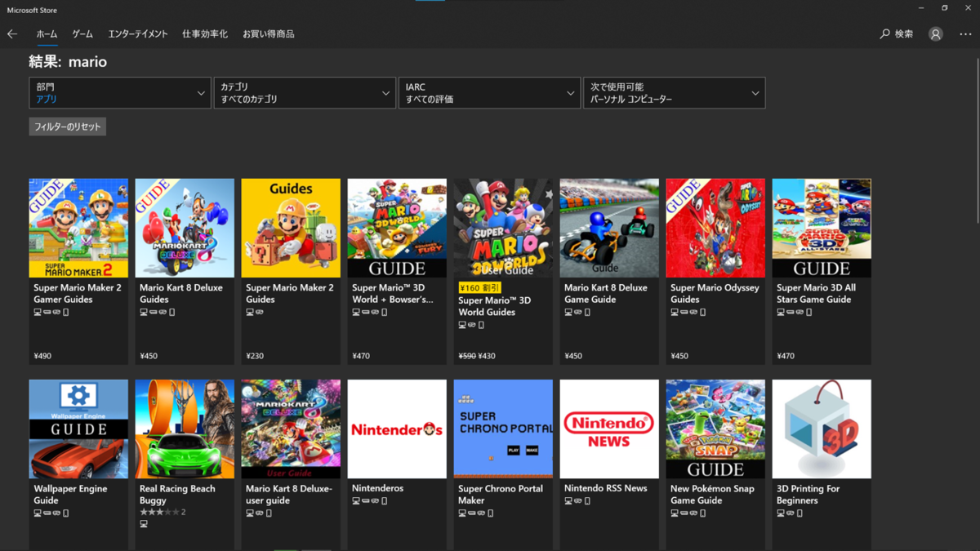Switch to the ゲーム tab
The height and width of the screenshot is (551, 980).
[x=82, y=34]
